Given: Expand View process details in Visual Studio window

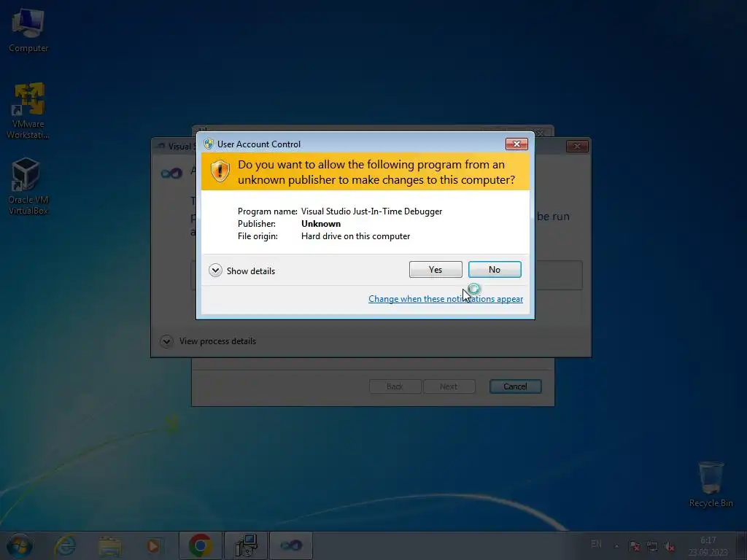Looking at the screenshot, I should (208, 341).
